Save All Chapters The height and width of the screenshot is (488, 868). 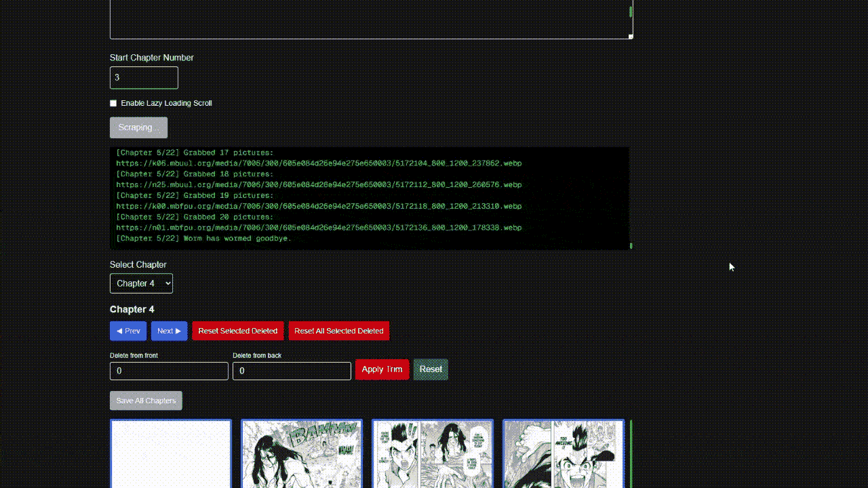click(x=146, y=401)
